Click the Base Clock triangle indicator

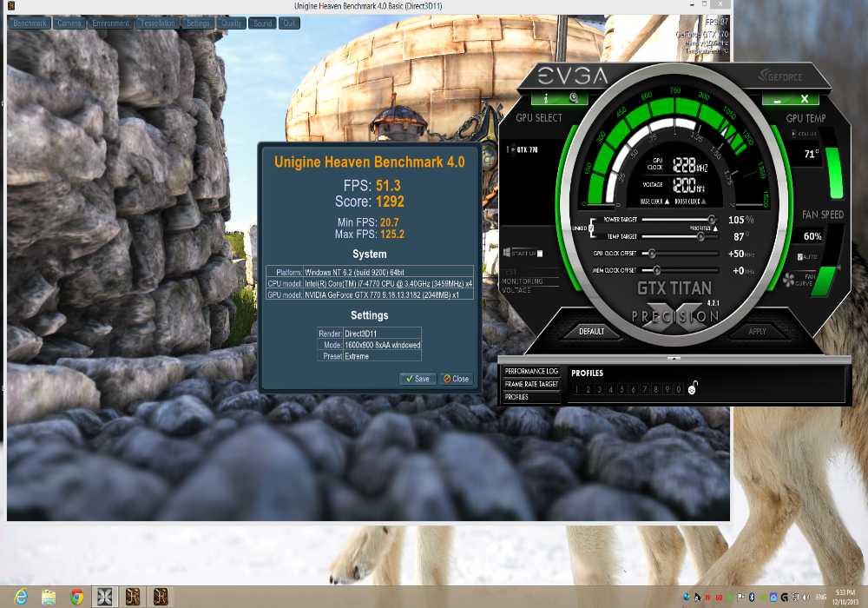[667, 202]
